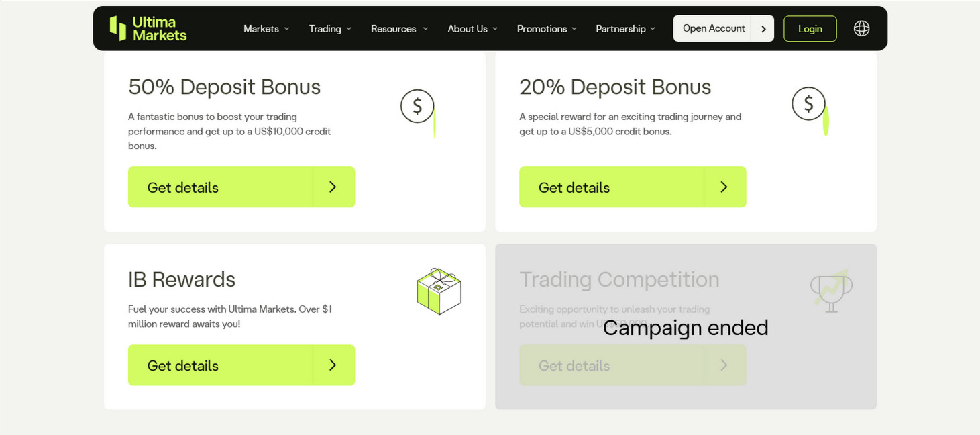Open the Partnership menu
Viewport: 980px width, 435px height.
[625, 29]
